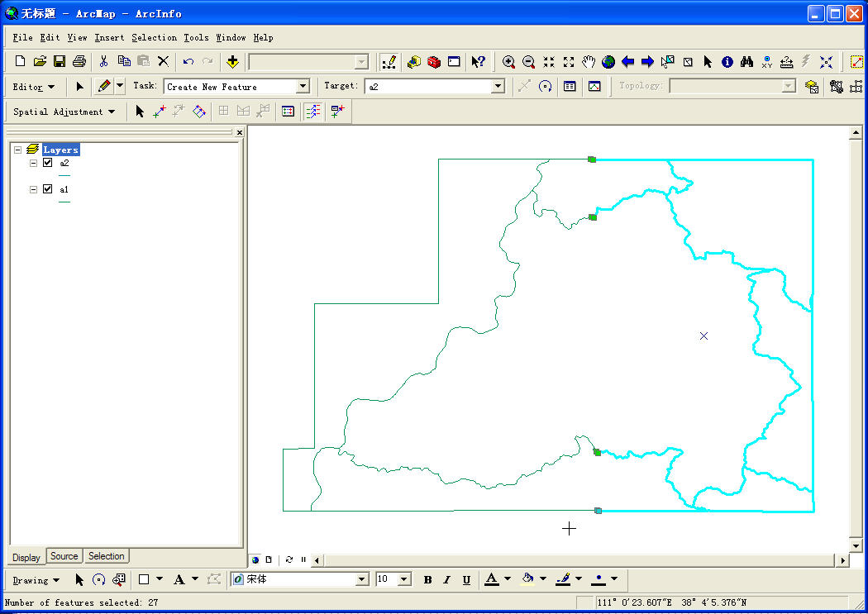Activate the Pan hand tool

click(589, 62)
